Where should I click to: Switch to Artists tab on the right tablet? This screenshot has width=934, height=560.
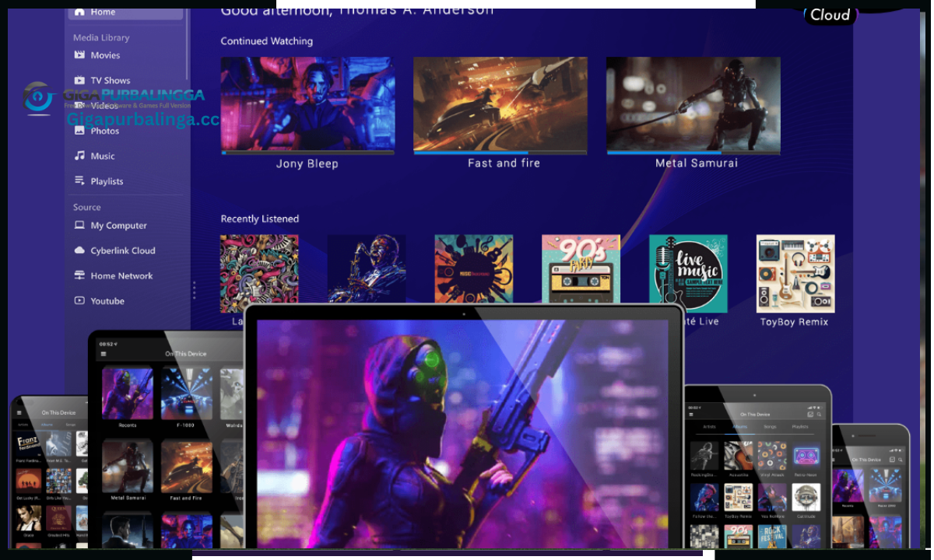point(709,426)
